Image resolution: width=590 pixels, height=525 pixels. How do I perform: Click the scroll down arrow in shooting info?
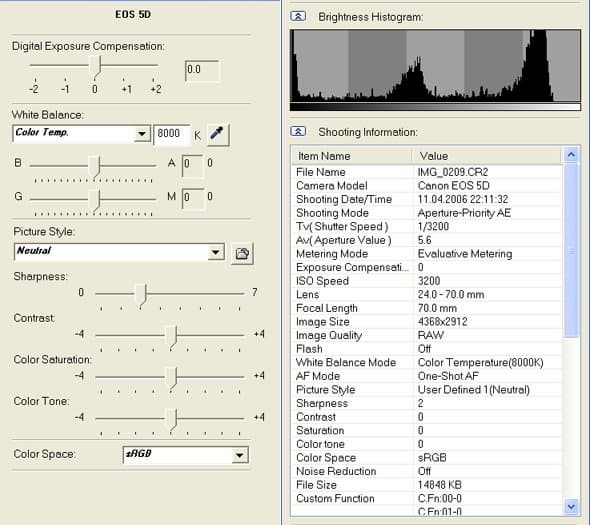(571, 507)
